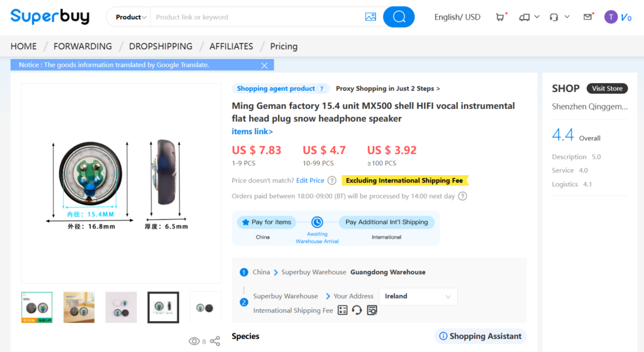Open the DROPSHIPPING menu item
644x352 pixels.
160,46
